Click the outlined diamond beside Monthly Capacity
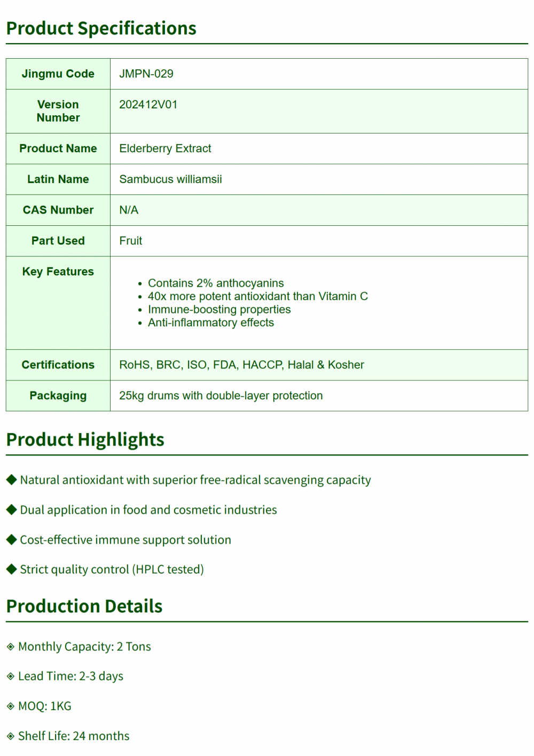This screenshot has width=534, height=756. (x=11, y=647)
